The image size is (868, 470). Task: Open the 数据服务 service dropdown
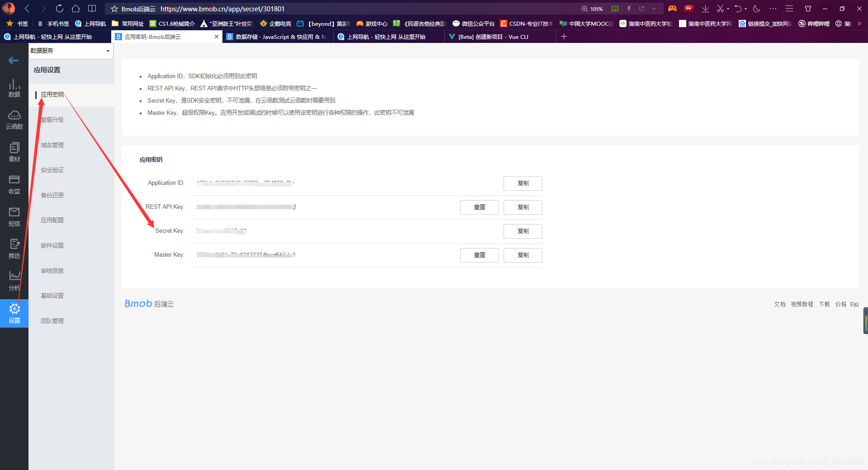tap(70, 51)
